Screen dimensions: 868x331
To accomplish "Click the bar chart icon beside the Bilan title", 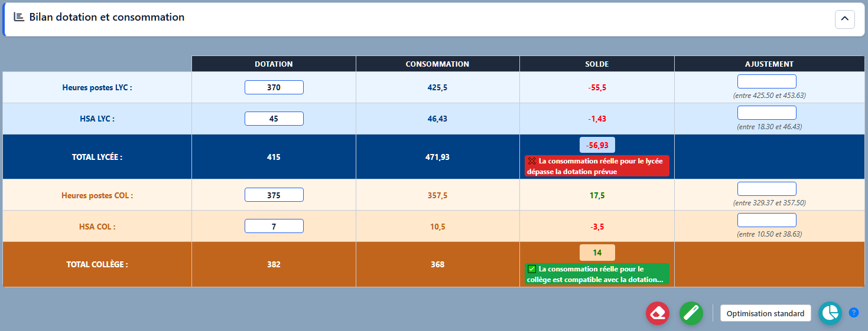I will 19,17.
